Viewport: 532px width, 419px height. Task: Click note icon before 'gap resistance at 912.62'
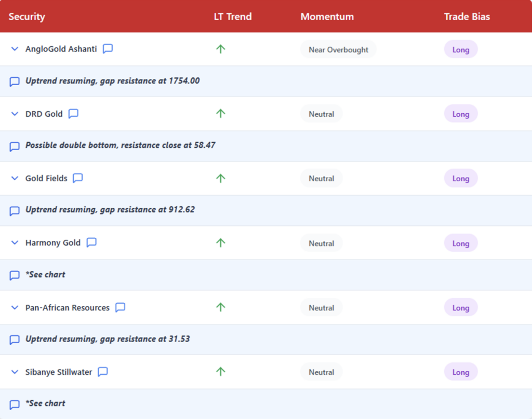tap(15, 211)
